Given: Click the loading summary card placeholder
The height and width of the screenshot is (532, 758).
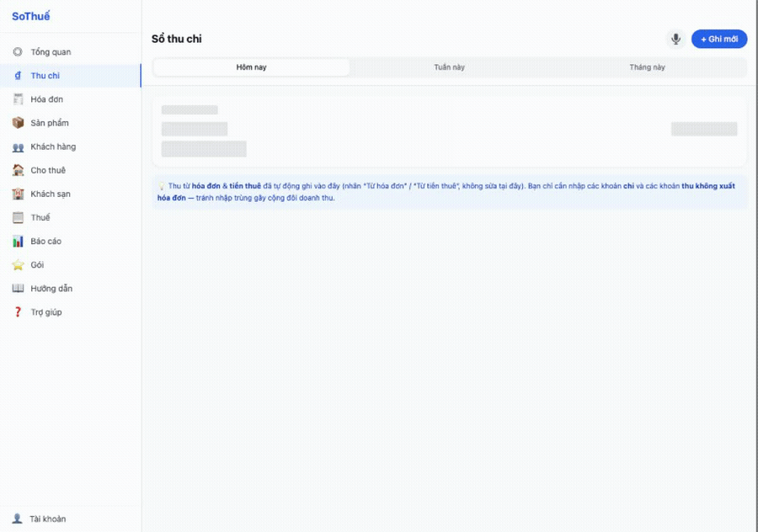Looking at the screenshot, I should point(450,132).
